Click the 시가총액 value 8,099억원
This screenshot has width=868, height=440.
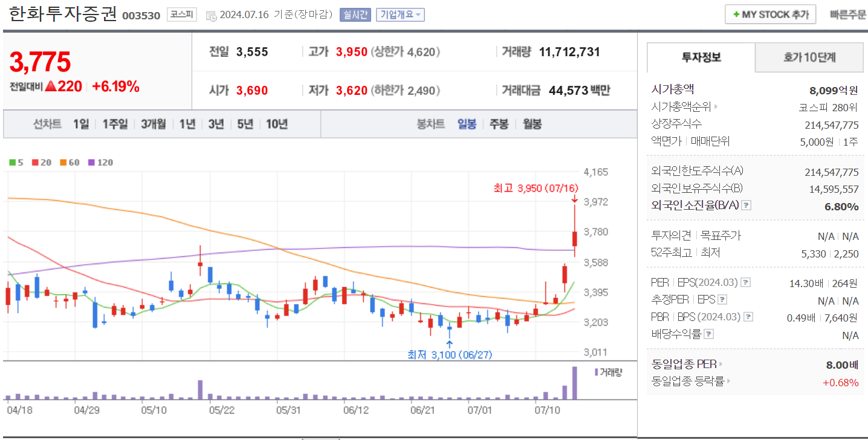click(x=834, y=91)
